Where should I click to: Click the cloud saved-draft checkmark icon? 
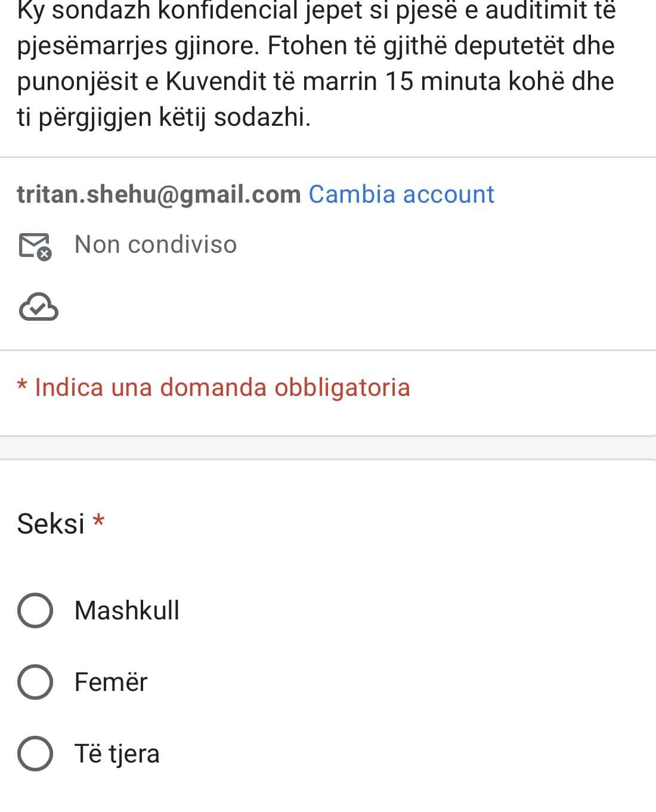[39, 307]
